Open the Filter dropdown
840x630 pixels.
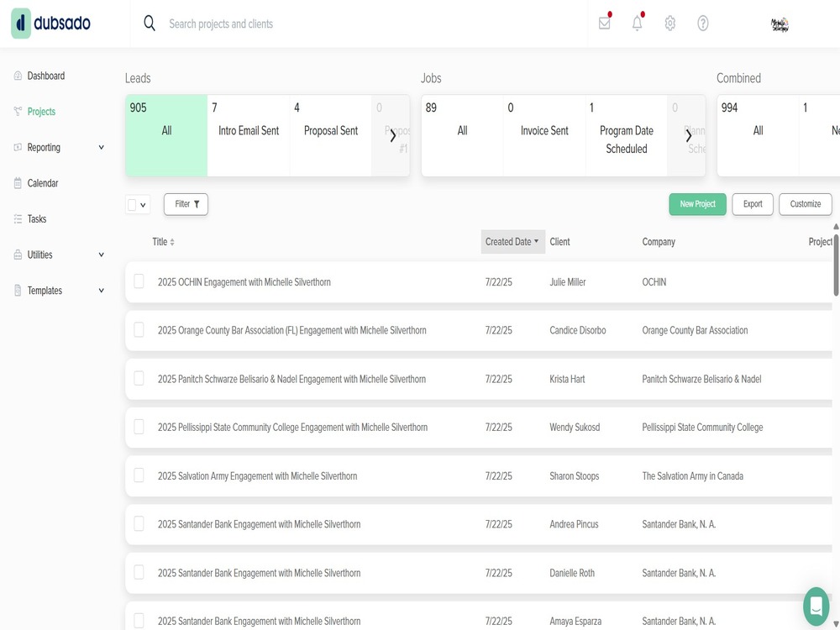(x=186, y=204)
